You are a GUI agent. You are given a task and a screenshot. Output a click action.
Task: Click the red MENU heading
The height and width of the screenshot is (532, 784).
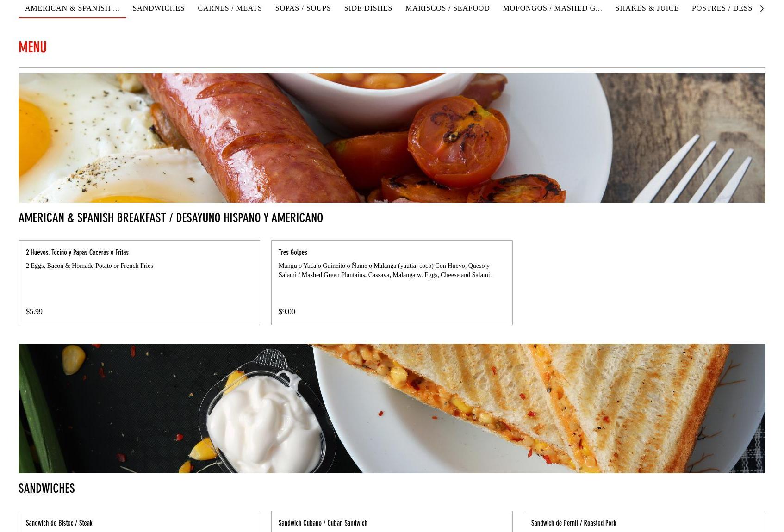32,47
